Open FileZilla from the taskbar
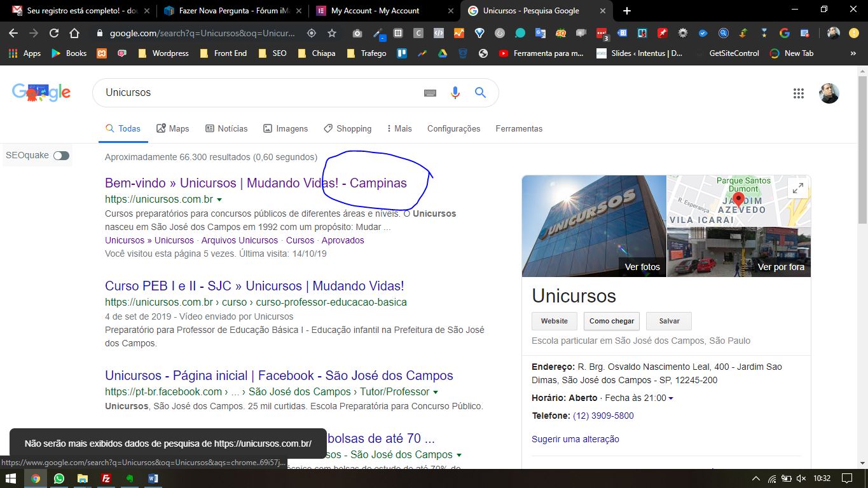The image size is (868, 488). (x=106, y=478)
